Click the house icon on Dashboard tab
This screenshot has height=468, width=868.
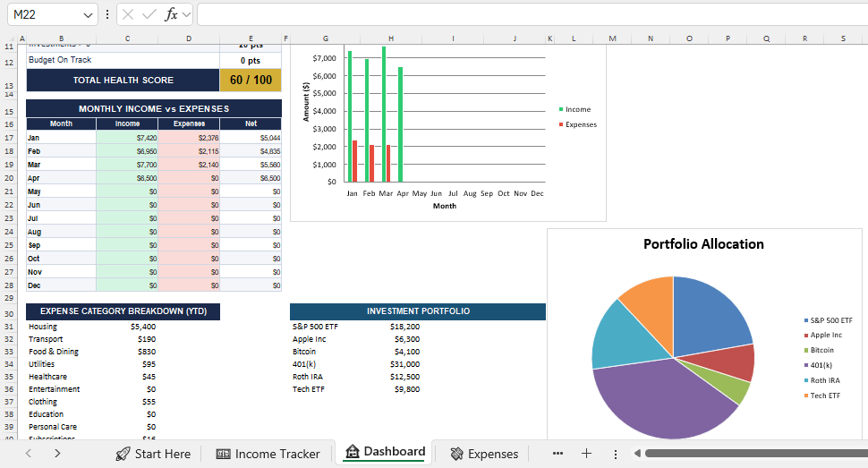(352, 452)
